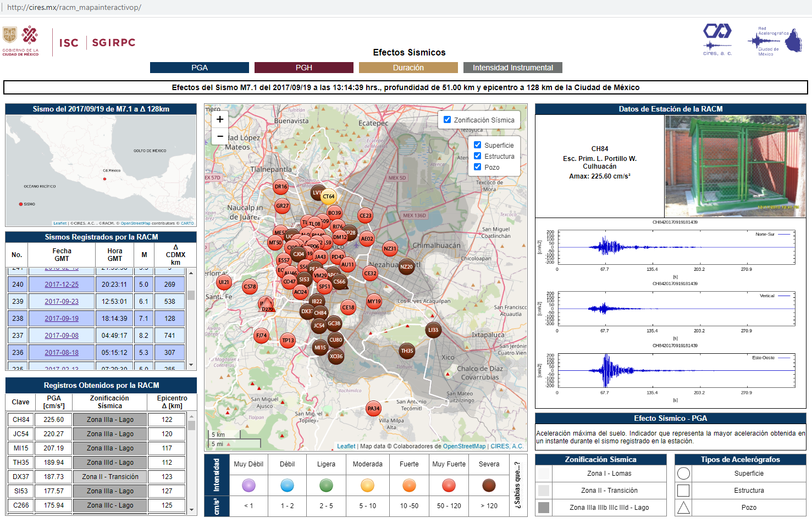The image size is (812, 523).
Task: Disable the Pozo layer checkbox
Action: [478, 167]
